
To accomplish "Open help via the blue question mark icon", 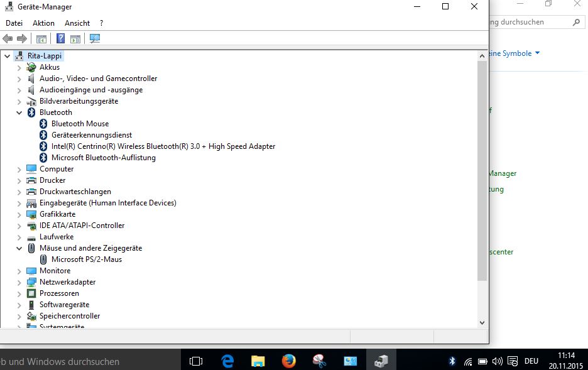I will pyautogui.click(x=60, y=38).
